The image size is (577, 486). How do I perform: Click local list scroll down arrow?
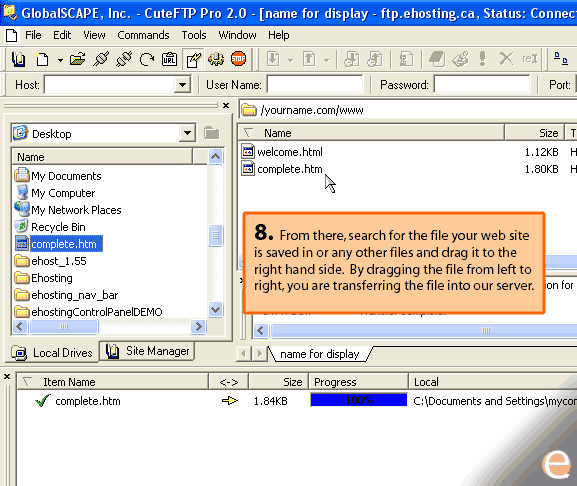[x=215, y=309]
